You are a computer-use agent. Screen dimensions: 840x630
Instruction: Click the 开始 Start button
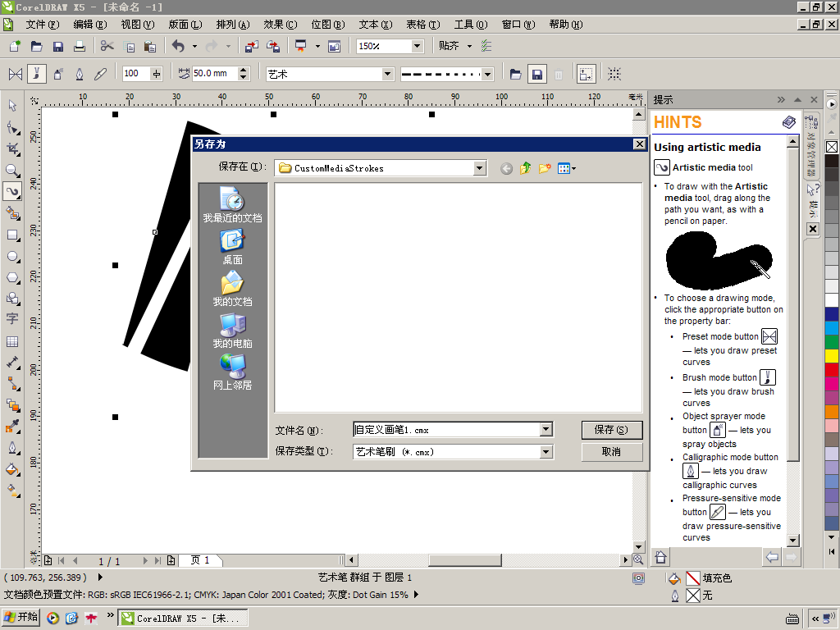pos(21,618)
